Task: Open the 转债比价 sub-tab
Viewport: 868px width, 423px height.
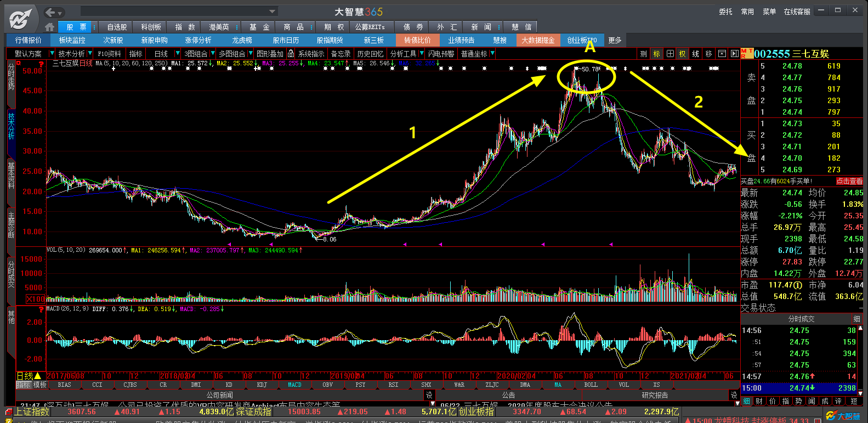Action: [417, 40]
